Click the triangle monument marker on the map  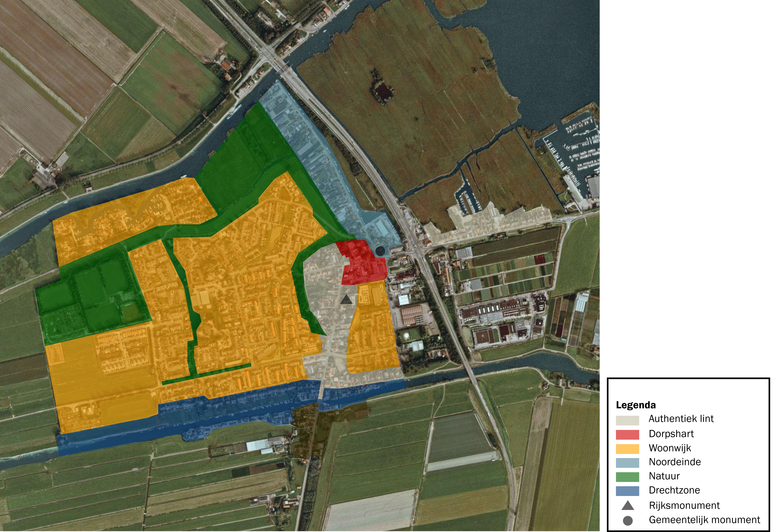346,300
